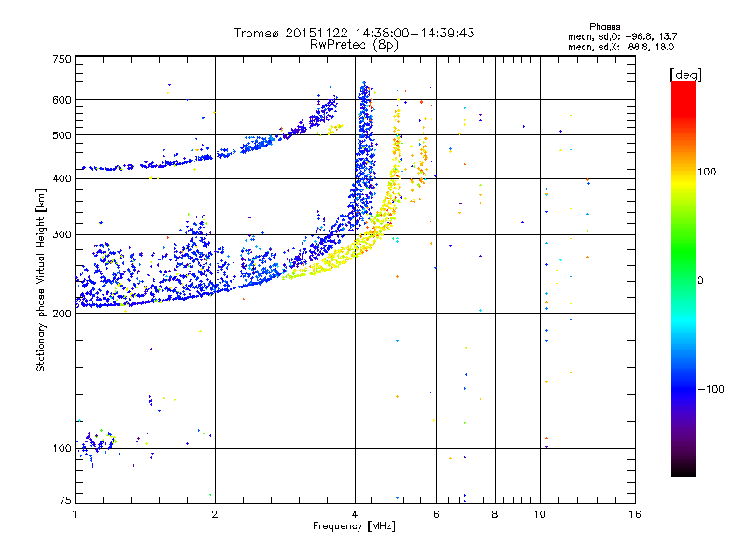Screen dimensions: 747x560
Task: Click the x-axis tick label '4'
Action: coord(355,514)
